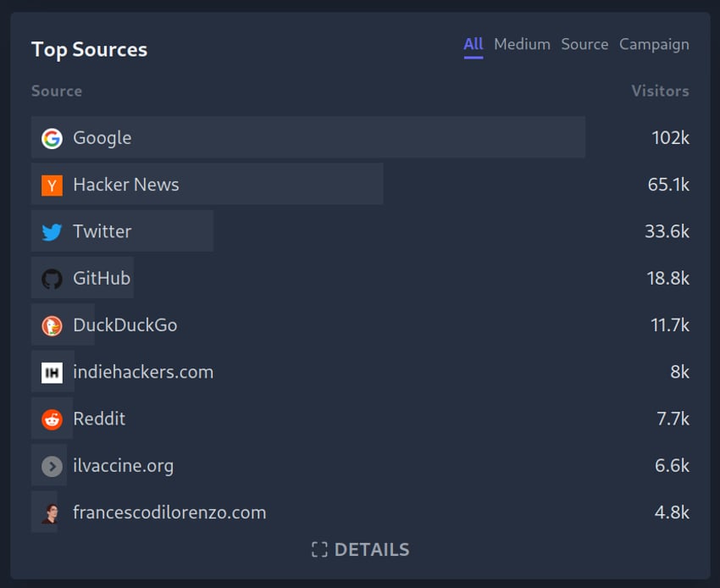Open the DETAILS view
720x588 pixels.
tap(361, 549)
